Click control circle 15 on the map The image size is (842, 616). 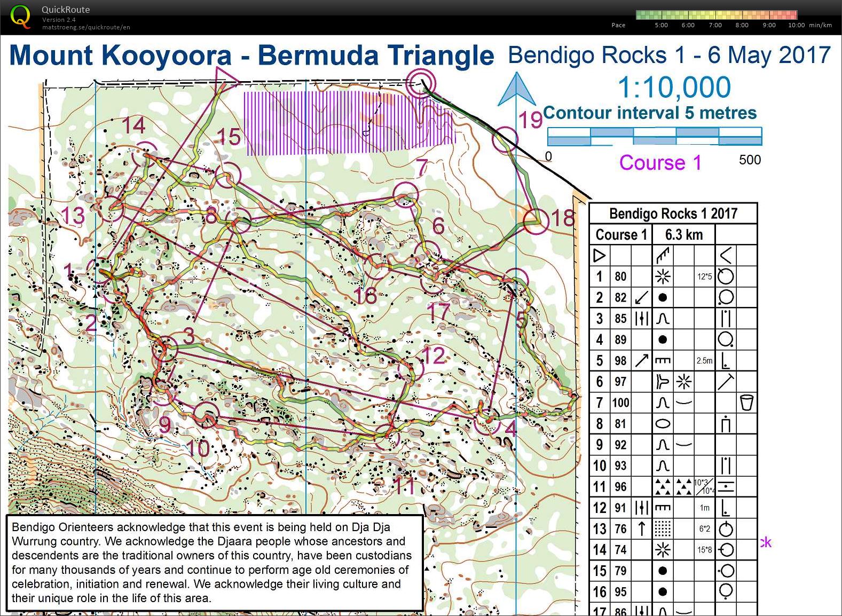[229, 175]
